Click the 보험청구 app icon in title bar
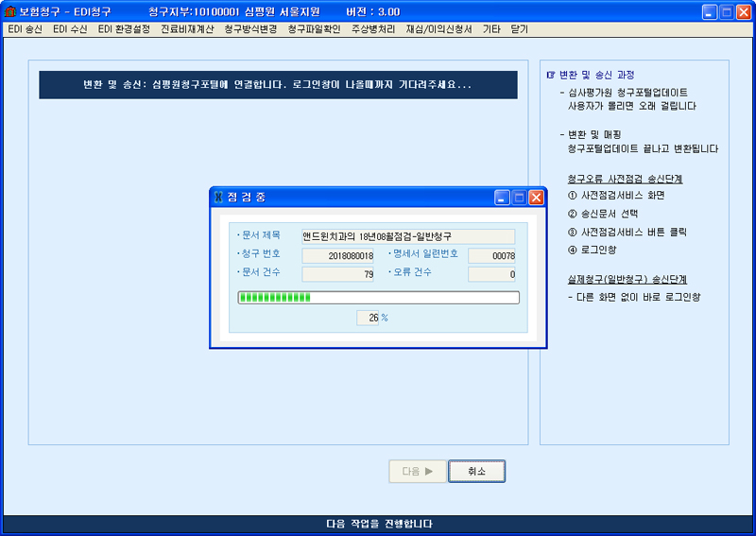 (x=10, y=11)
